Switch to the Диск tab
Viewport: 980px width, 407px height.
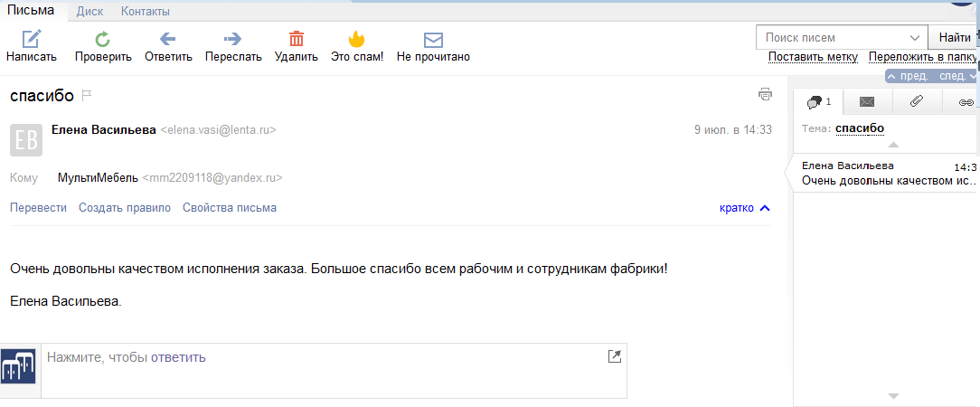tap(90, 12)
